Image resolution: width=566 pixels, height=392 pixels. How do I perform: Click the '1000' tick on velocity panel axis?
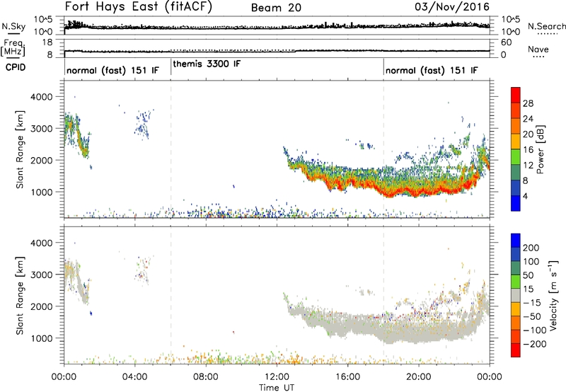42,338
